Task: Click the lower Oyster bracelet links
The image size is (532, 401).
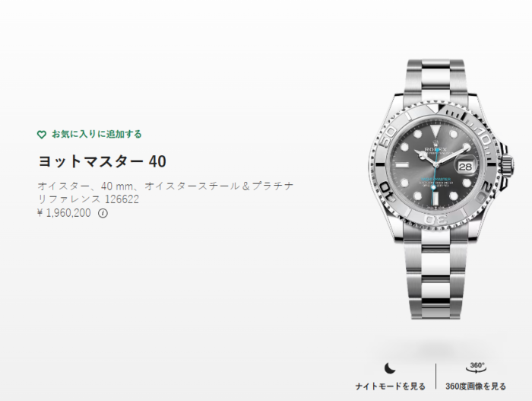Action: click(x=435, y=274)
